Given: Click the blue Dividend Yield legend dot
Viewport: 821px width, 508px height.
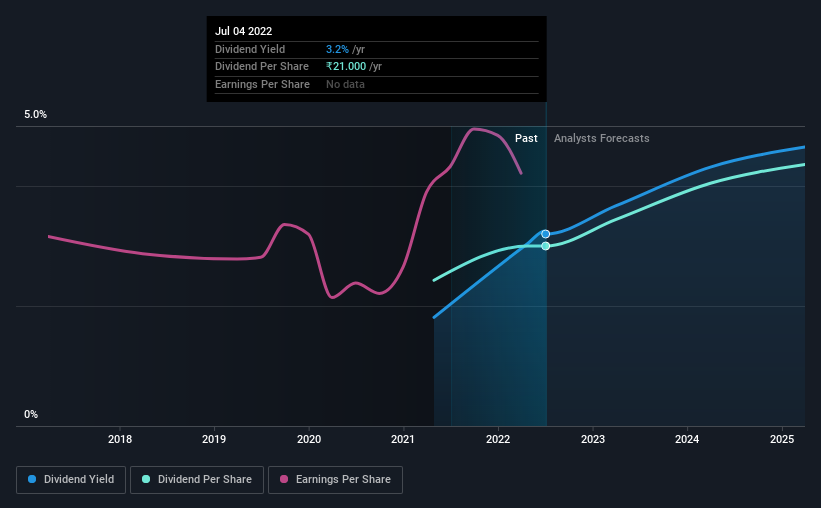Looking at the screenshot, I should click(x=32, y=479).
